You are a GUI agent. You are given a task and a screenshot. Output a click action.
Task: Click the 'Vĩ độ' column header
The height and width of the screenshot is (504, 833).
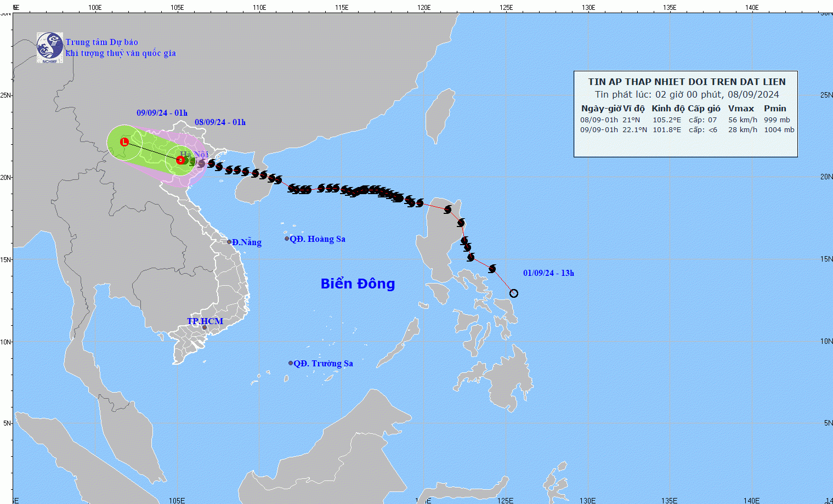634,109
